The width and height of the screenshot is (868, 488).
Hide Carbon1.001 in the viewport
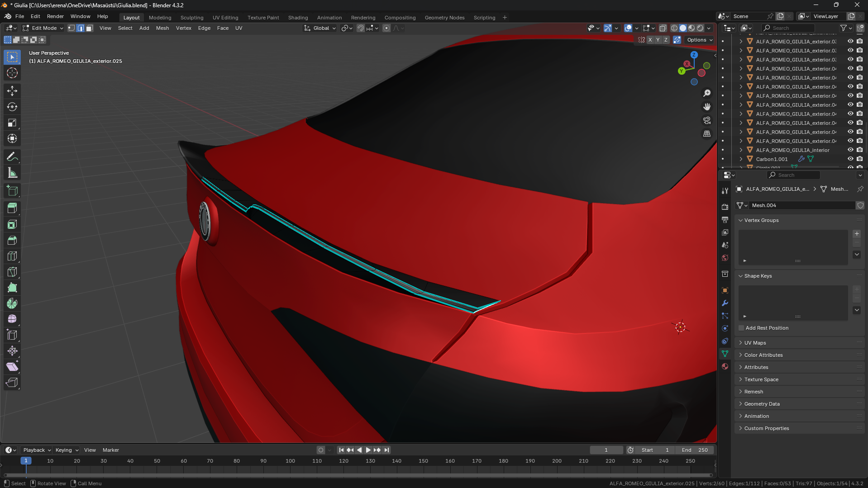click(850, 159)
